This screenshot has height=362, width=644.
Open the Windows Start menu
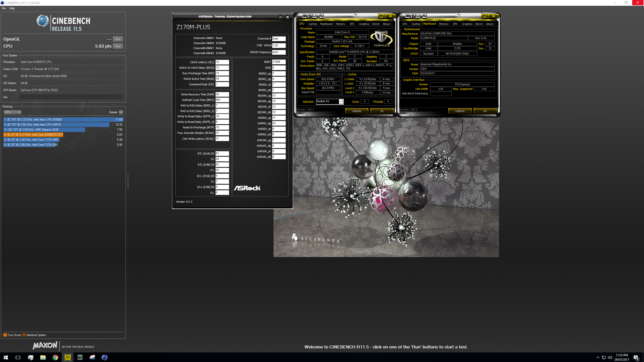click(6, 357)
